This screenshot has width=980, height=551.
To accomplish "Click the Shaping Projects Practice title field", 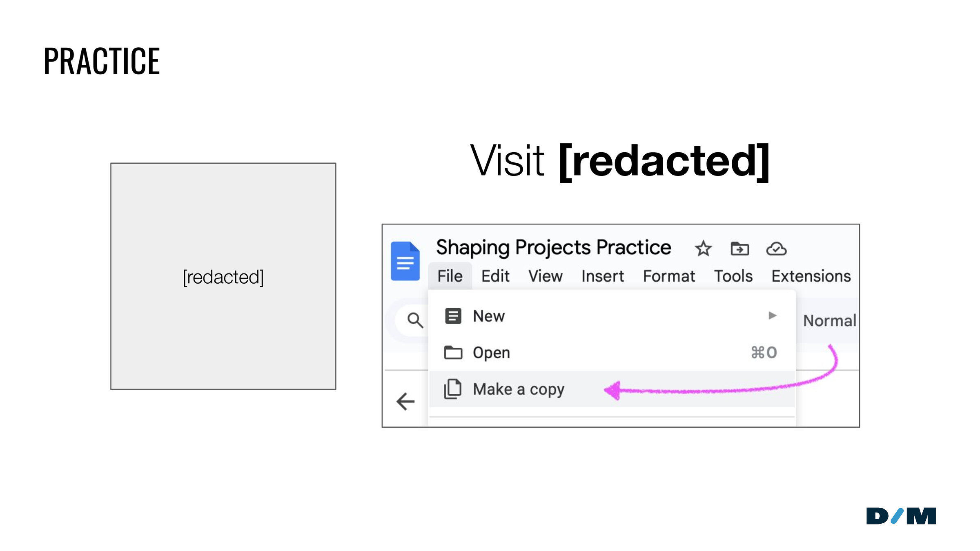I will coord(553,247).
